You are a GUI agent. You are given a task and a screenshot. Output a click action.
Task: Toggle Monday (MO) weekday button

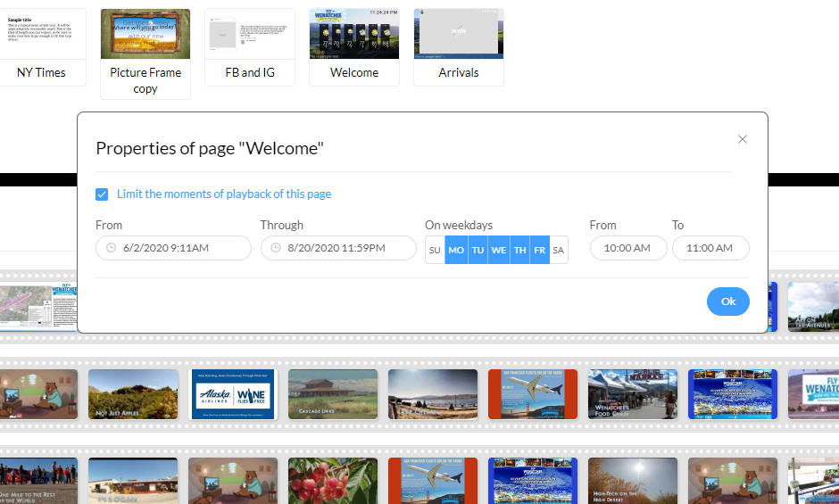[456, 250]
